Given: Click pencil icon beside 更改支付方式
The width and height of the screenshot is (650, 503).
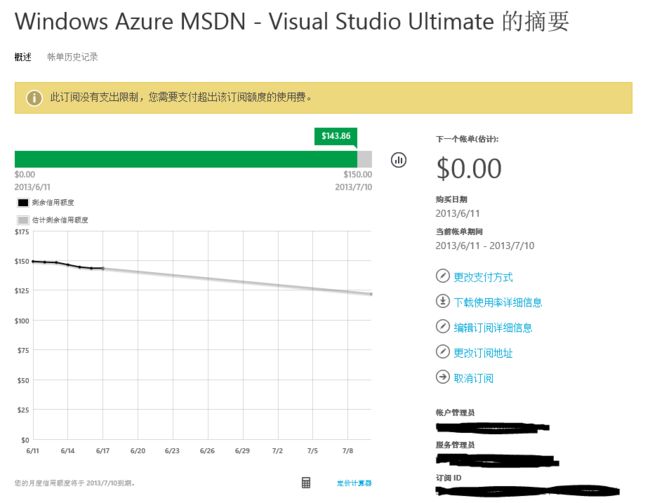Looking at the screenshot, I should point(442,276).
